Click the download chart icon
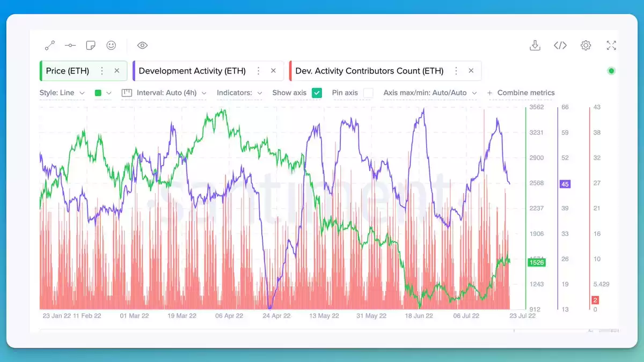644x362 pixels. tap(535, 46)
